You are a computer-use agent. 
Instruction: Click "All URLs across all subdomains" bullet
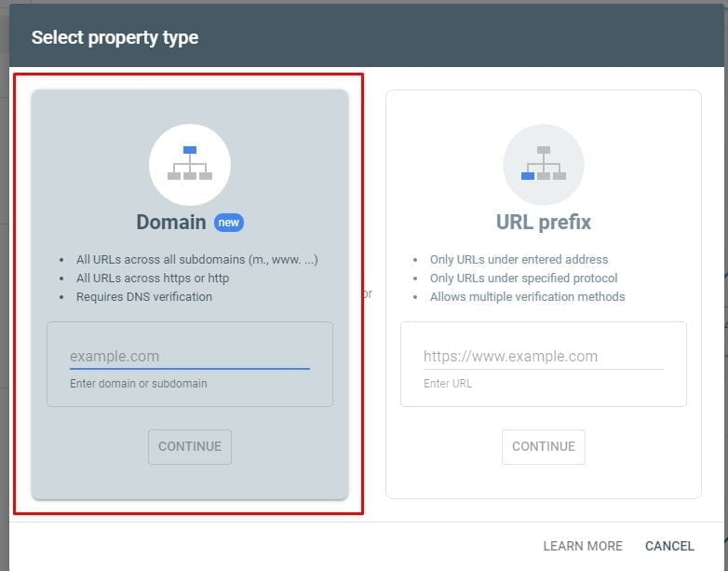point(196,259)
